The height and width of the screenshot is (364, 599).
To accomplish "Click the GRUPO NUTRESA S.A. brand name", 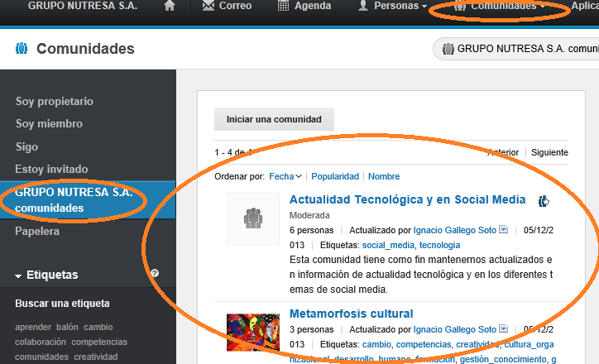I will 83,6.
